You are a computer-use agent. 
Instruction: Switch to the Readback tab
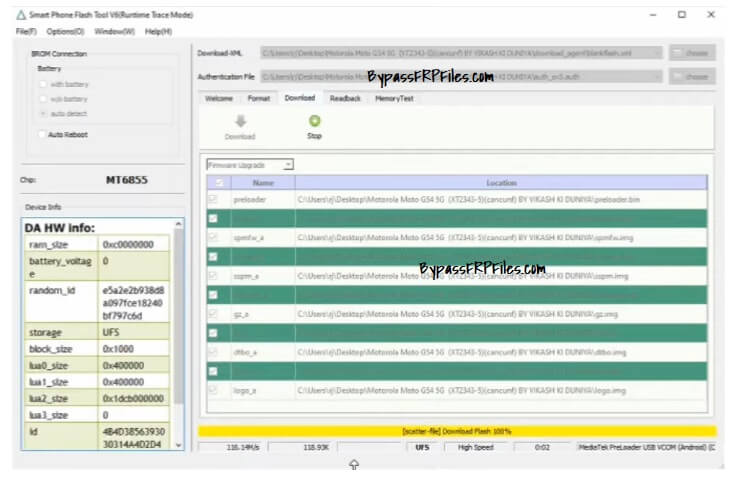pyautogui.click(x=345, y=98)
